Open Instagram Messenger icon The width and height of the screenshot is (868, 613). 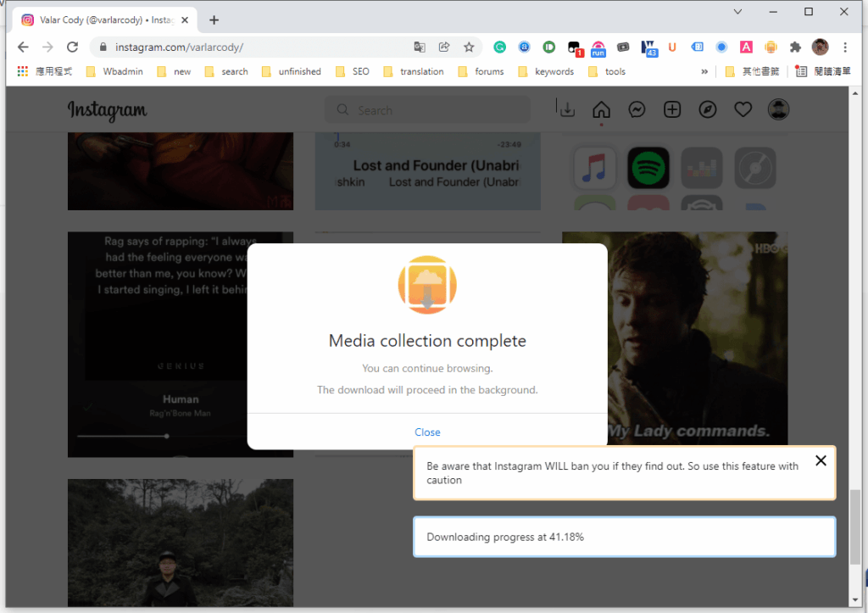coord(637,109)
